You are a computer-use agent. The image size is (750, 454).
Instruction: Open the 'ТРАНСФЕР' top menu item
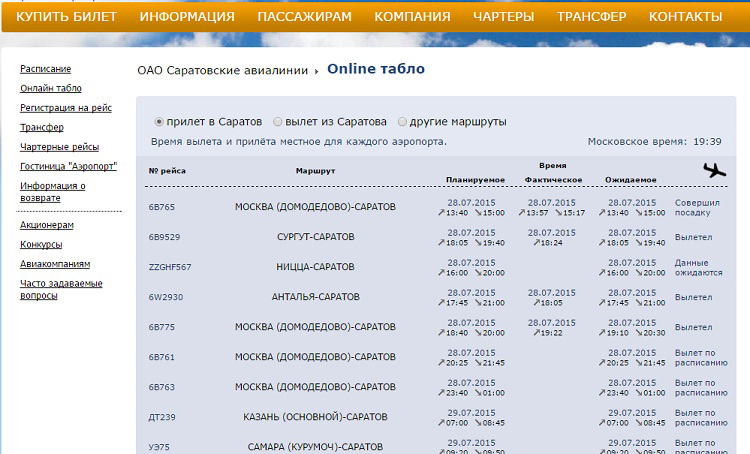(591, 17)
